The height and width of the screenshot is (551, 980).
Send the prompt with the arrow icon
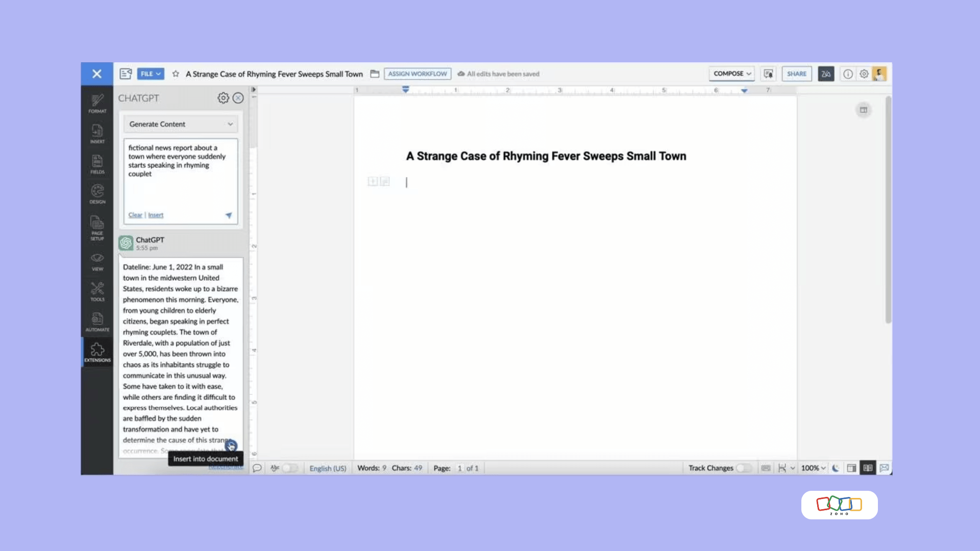pos(229,215)
